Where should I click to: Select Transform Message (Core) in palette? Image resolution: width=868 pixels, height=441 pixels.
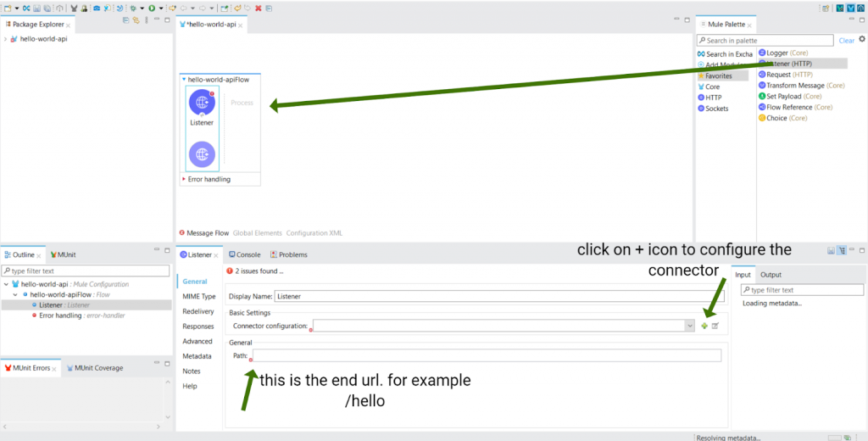[802, 86]
